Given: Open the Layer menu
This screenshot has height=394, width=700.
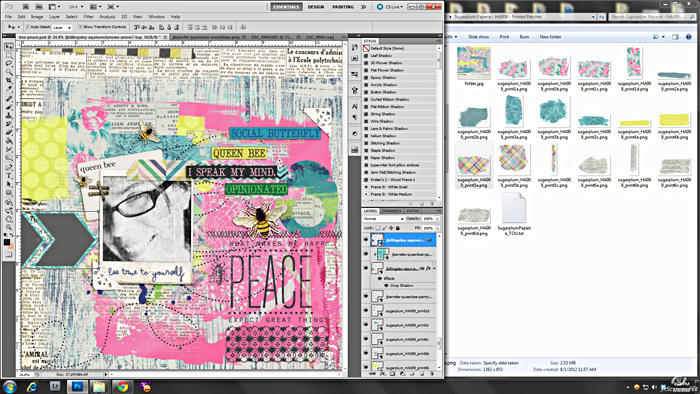Looking at the screenshot, I should click(54, 17).
